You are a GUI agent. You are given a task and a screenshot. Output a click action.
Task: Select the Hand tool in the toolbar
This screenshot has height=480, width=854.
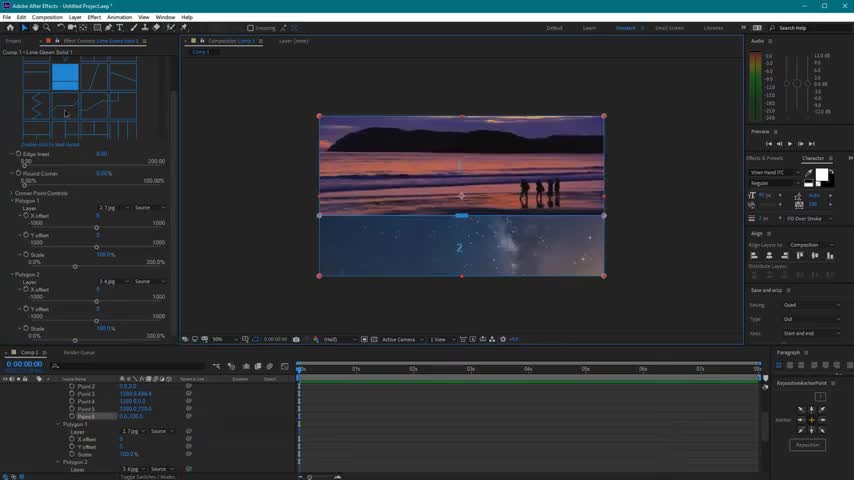[x=35, y=27]
